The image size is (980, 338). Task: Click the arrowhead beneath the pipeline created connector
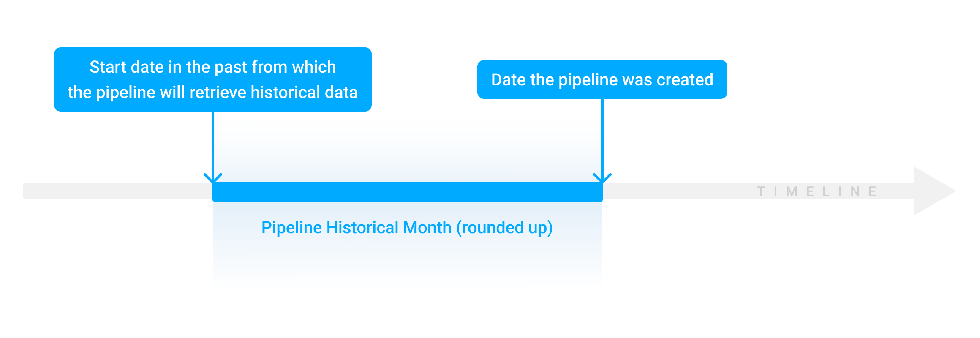602,178
